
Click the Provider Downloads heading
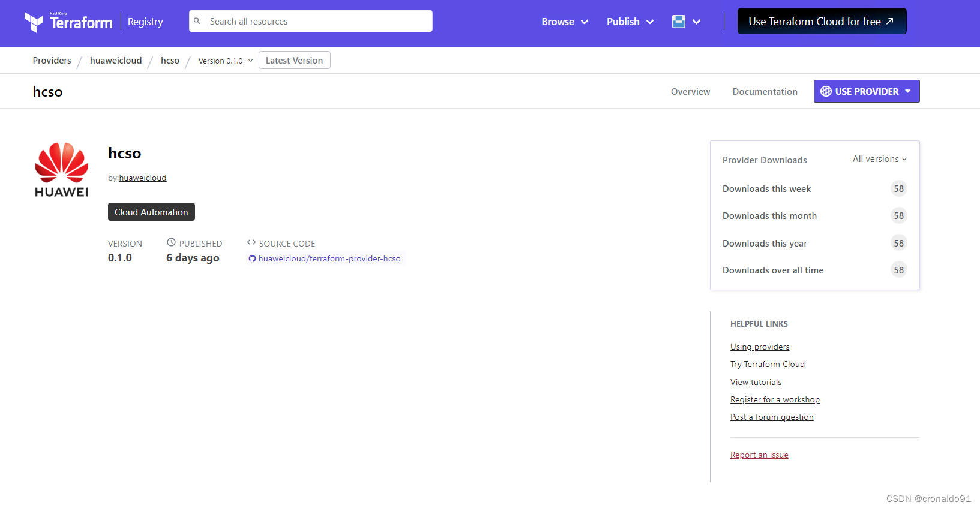tap(765, 160)
